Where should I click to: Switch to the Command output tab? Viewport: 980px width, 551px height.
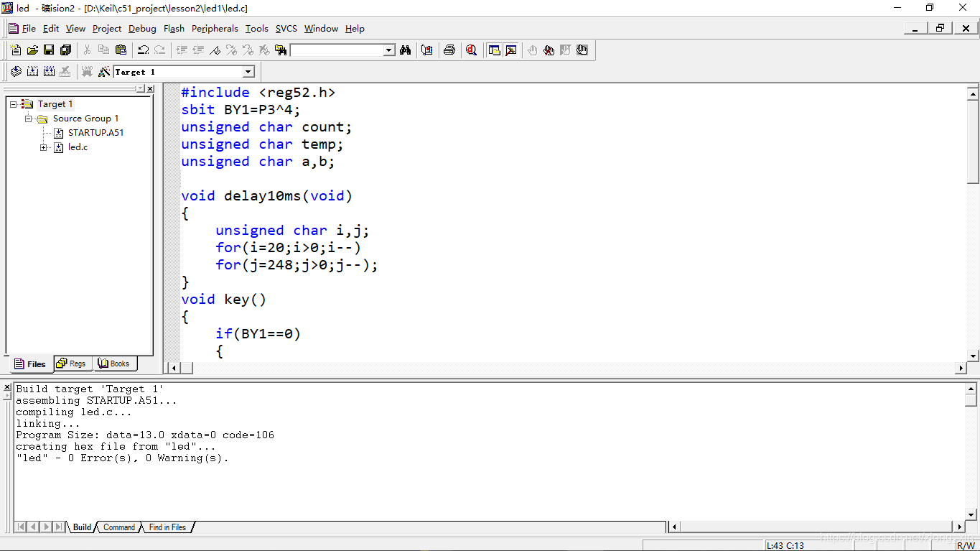point(118,527)
